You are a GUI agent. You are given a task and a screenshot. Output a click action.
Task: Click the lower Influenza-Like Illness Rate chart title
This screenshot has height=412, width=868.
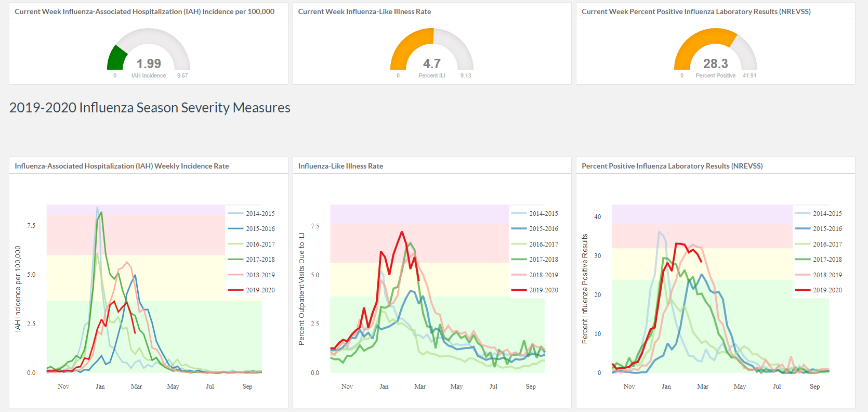click(x=340, y=166)
